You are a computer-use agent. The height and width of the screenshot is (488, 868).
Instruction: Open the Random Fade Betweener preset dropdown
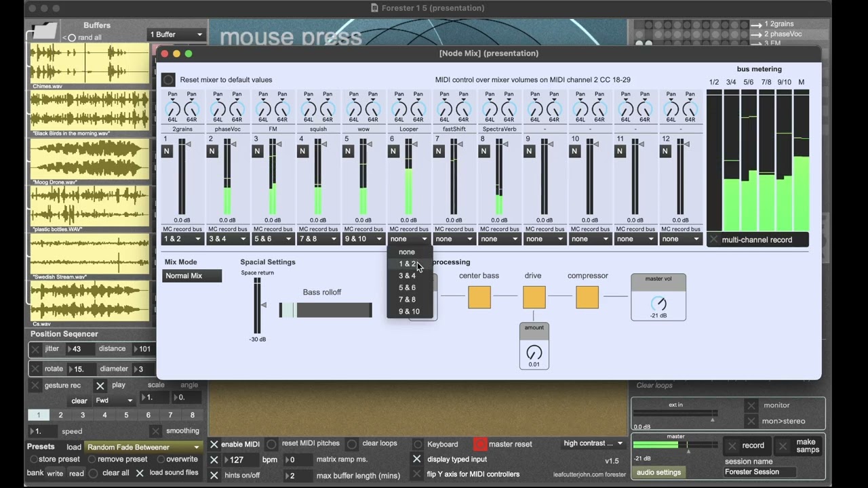(x=144, y=447)
